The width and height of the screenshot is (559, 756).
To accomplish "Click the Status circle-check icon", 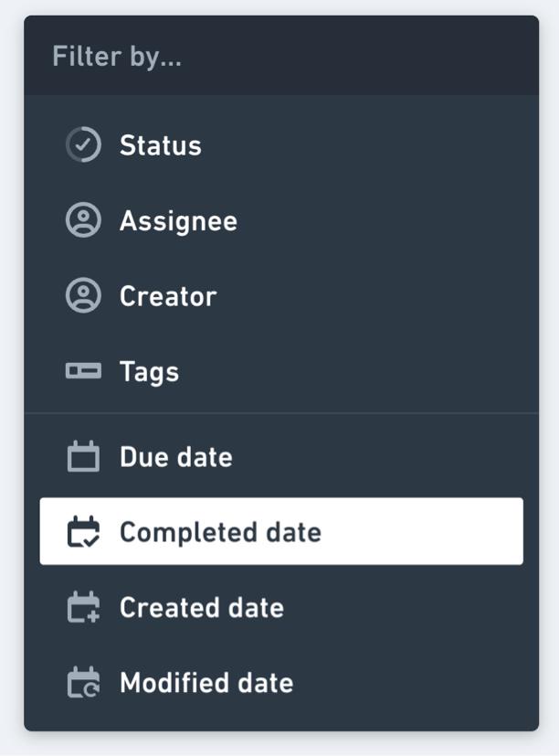I will (83, 145).
